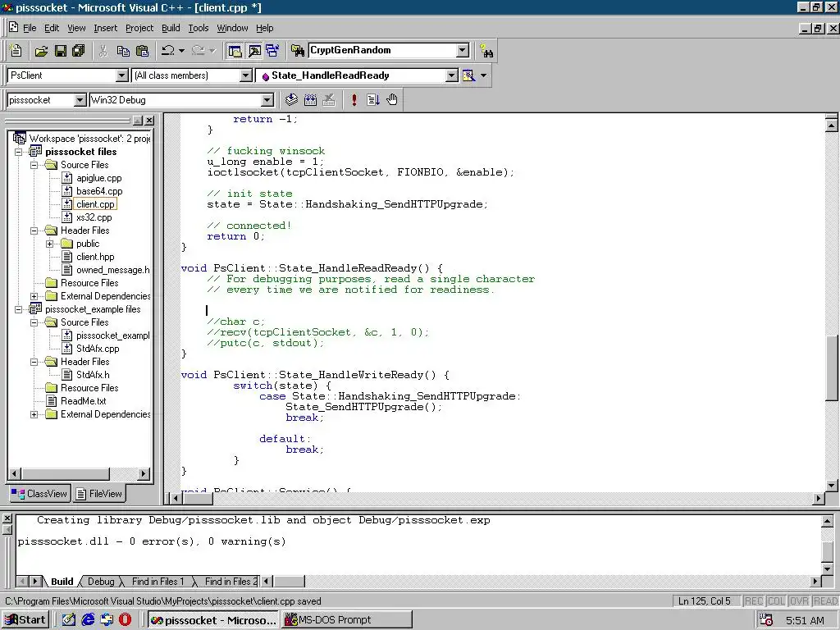This screenshot has width=840, height=630.
Task: Switch to the ClassView tab
Action: pyautogui.click(x=39, y=493)
